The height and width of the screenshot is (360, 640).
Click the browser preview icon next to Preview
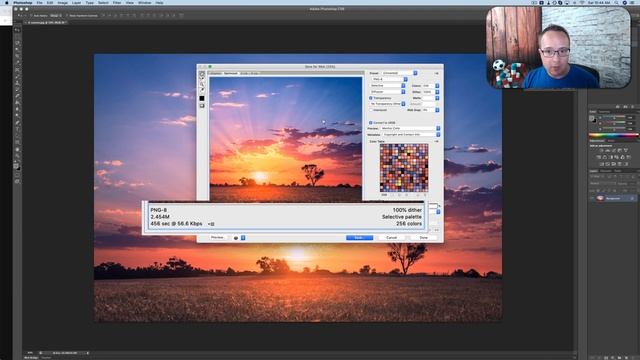click(x=236, y=238)
